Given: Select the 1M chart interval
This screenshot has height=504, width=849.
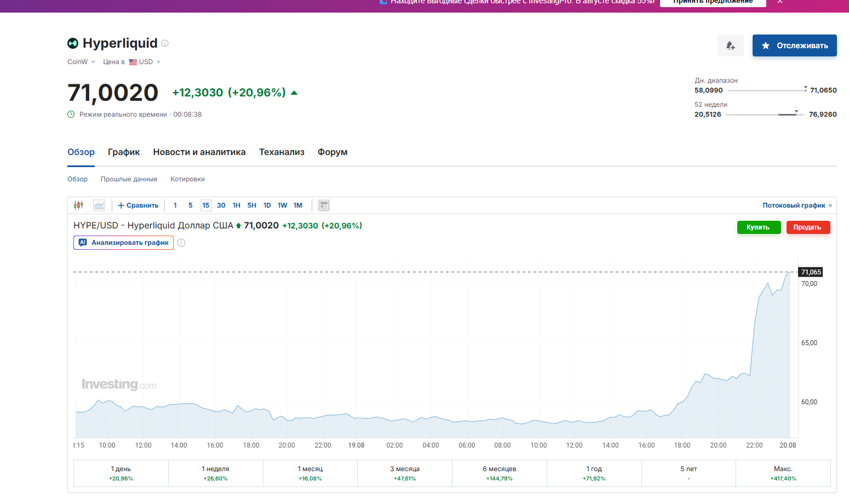Looking at the screenshot, I should tap(298, 205).
